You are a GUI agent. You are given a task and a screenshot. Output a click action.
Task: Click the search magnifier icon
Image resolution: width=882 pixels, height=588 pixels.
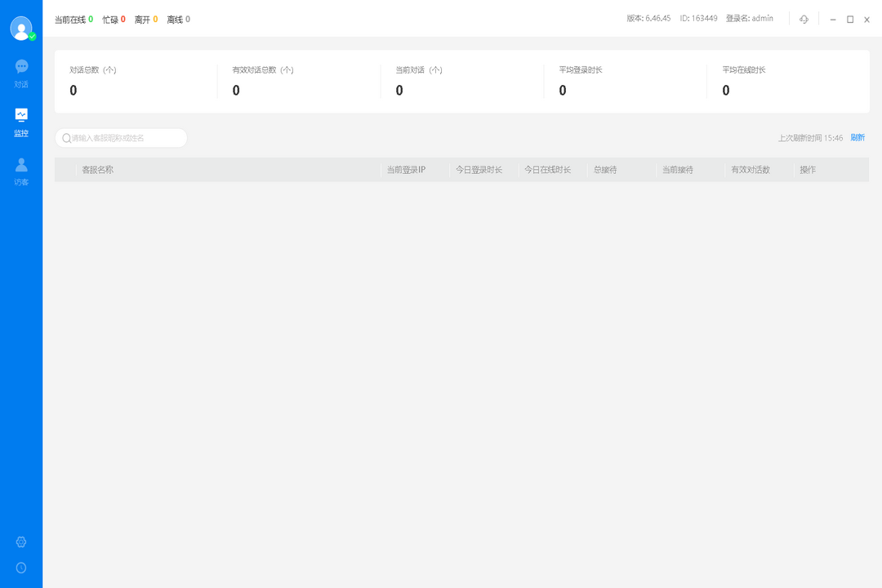[x=66, y=138]
